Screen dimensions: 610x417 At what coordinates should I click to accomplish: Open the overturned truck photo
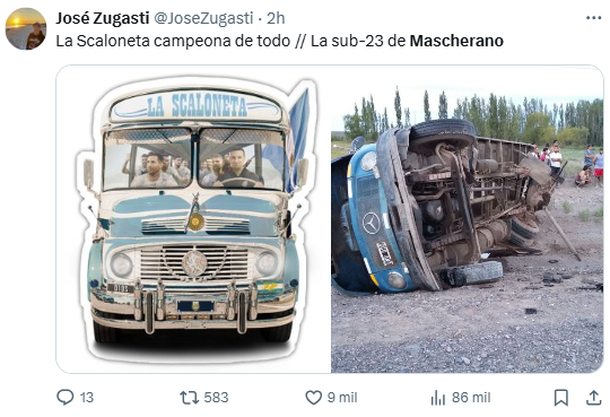[467, 219]
